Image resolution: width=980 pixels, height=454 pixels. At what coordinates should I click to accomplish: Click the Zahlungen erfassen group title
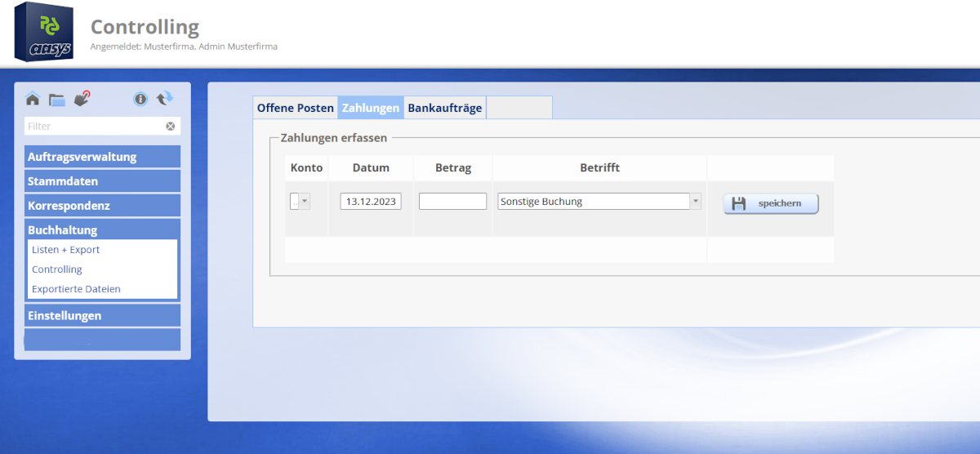(x=334, y=138)
